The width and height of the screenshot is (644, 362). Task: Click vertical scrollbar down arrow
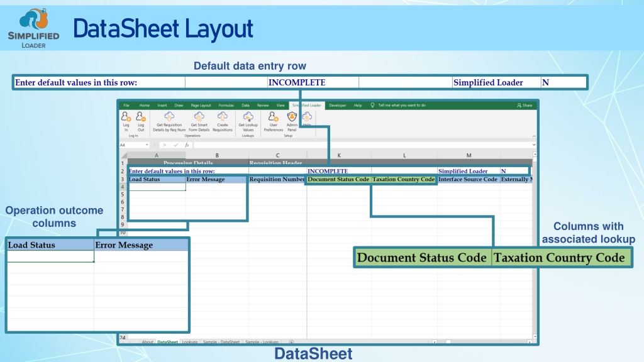point(535,337)
